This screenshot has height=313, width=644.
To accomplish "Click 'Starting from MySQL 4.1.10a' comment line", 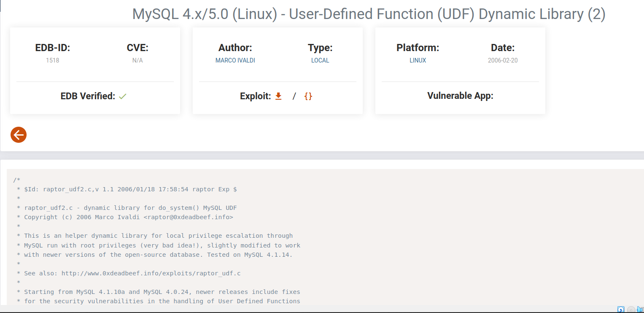I will click(158, 292).
